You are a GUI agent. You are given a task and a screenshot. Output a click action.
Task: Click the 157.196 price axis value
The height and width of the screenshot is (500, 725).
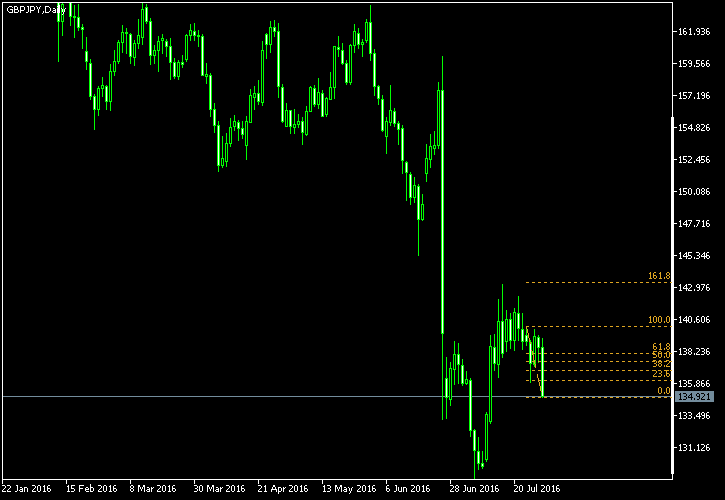(x=694, y=96)
